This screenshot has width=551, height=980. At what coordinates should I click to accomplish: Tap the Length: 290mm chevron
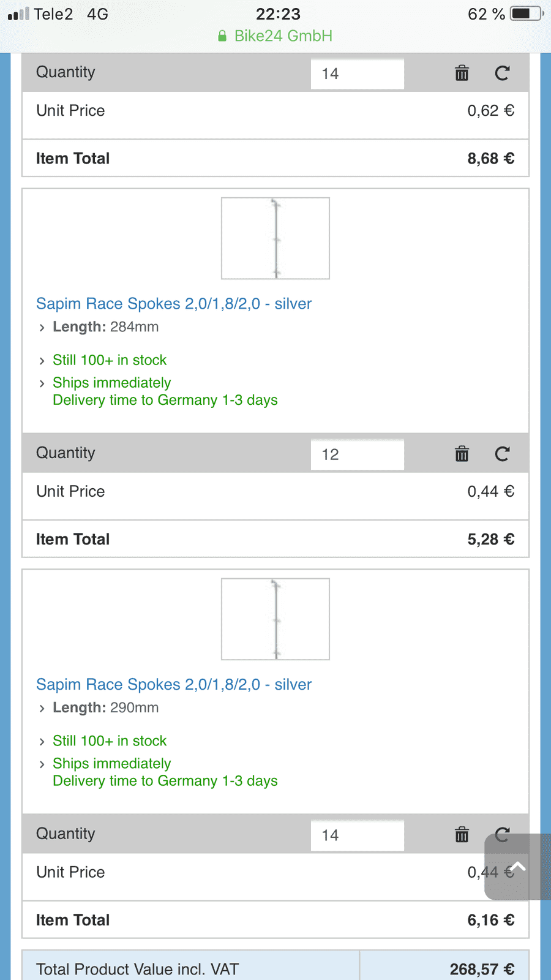[x=42, y=709]
